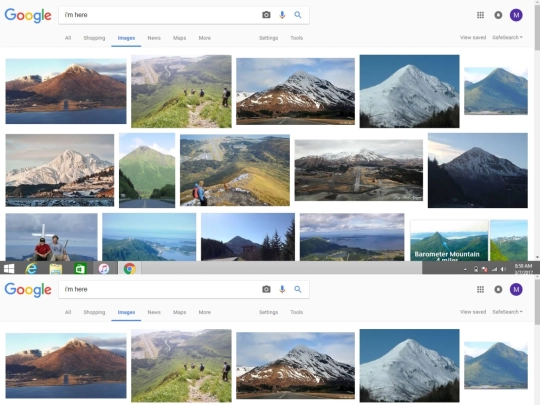Switch to the Maps tab in the upper Google page
Viewport: 540px width, 405px height.
point(179,38)
